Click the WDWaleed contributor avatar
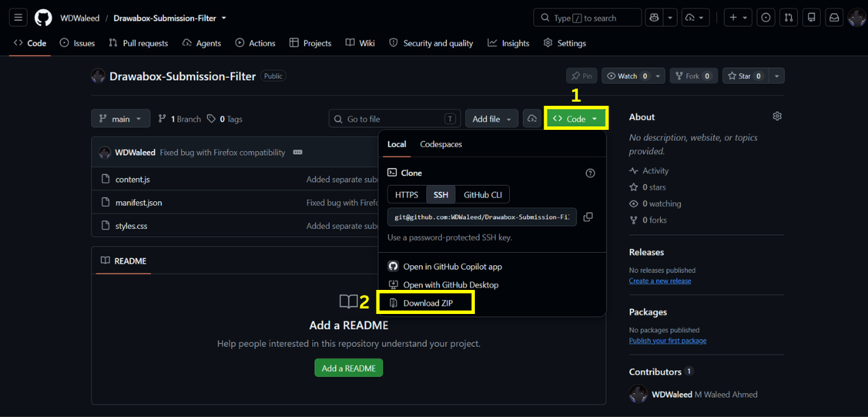Viewport: 868px width, 417px height. [x=638, y=394]
